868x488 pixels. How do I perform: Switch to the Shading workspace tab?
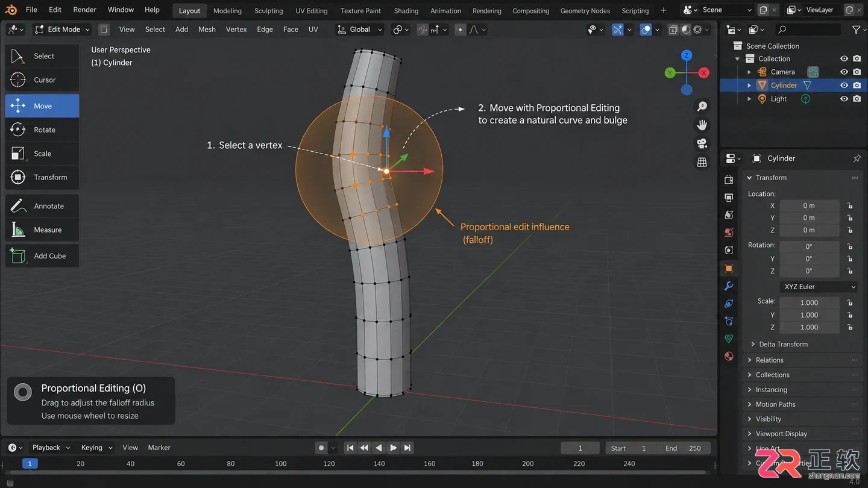coord(406,11)
